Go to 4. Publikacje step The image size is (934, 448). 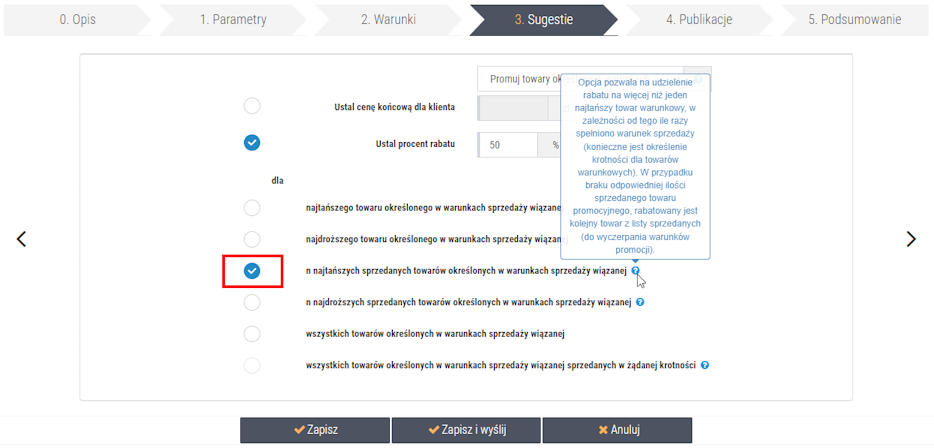click(x=699, y=19)
